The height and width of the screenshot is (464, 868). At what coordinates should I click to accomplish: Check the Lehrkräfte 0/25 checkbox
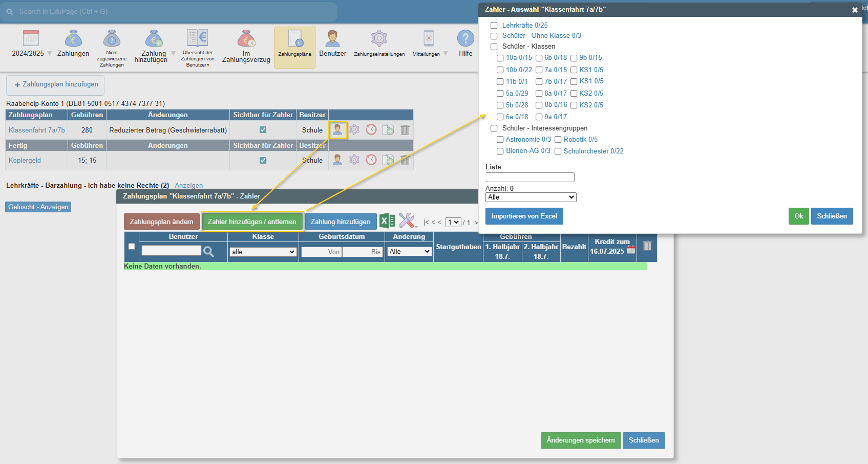(494, 26)
